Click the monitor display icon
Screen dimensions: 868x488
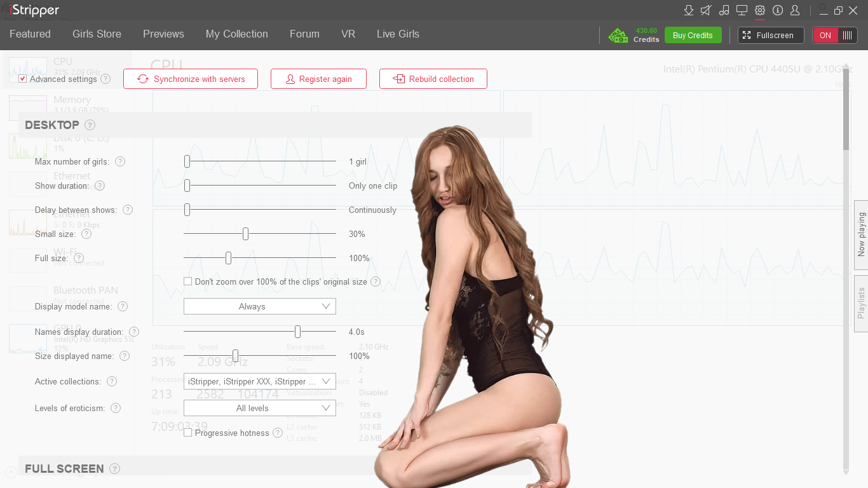742,10
